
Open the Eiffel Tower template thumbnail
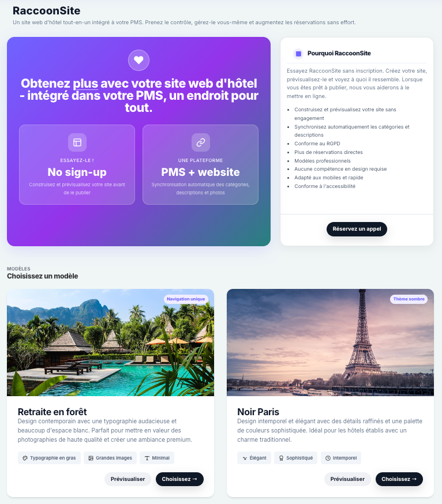pos(331,343)
